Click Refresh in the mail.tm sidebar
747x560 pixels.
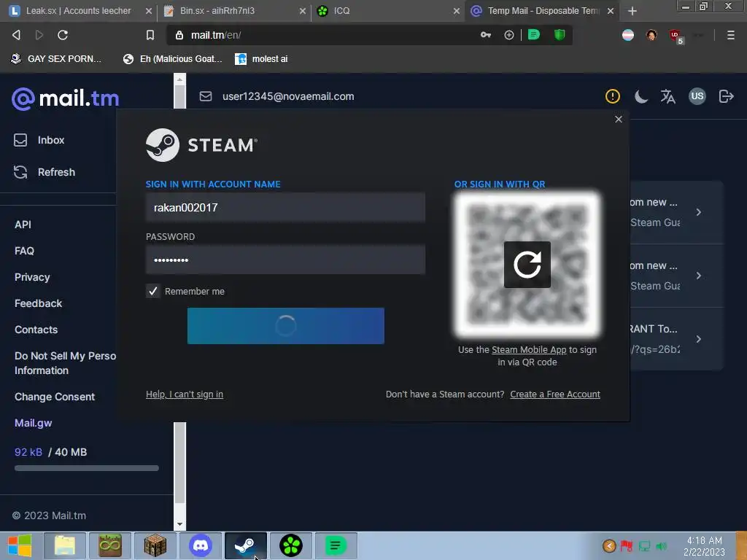pos(44,172)
